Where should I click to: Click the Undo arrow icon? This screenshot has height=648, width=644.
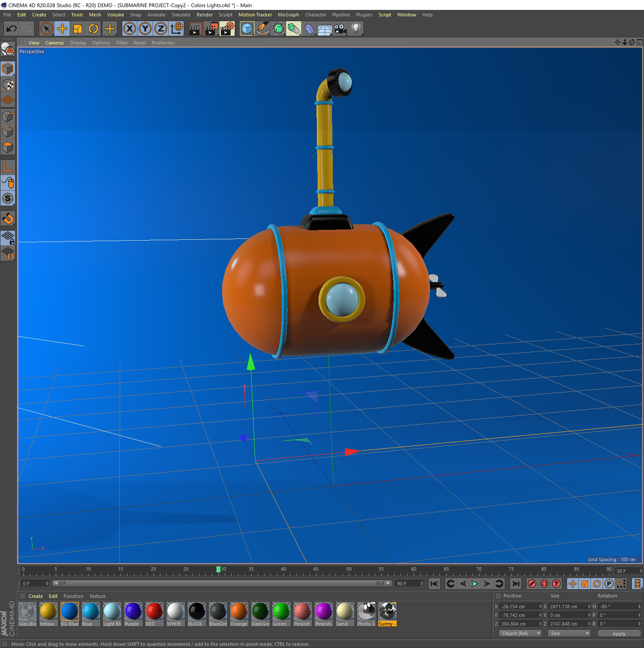coord(11,29)
